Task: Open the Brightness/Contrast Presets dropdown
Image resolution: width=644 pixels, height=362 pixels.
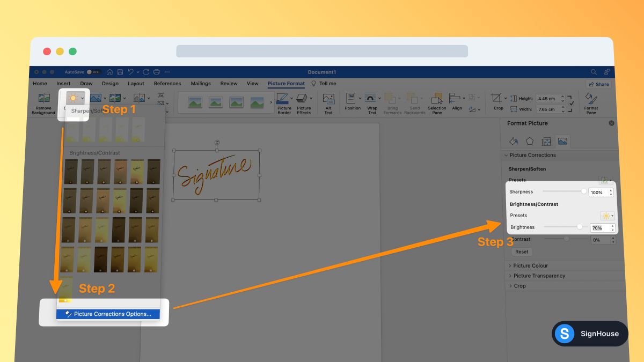Action: coord(606,215)
